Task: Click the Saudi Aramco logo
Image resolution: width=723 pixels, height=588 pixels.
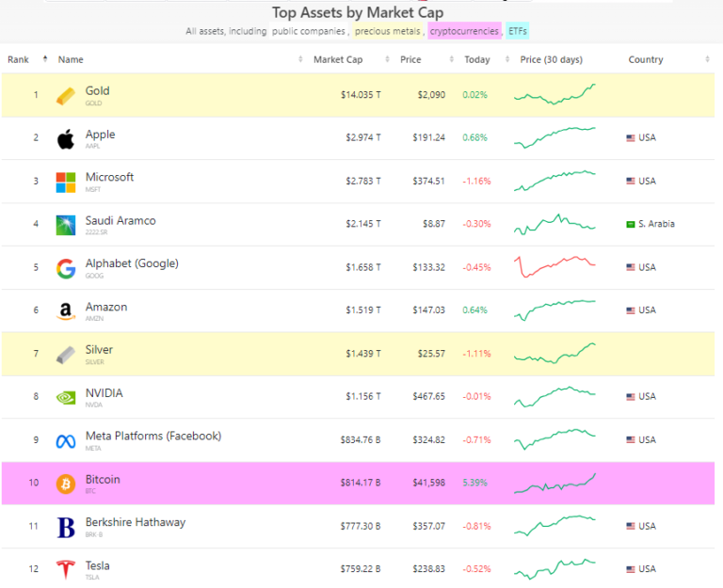Action: click(x=66, y=225)
